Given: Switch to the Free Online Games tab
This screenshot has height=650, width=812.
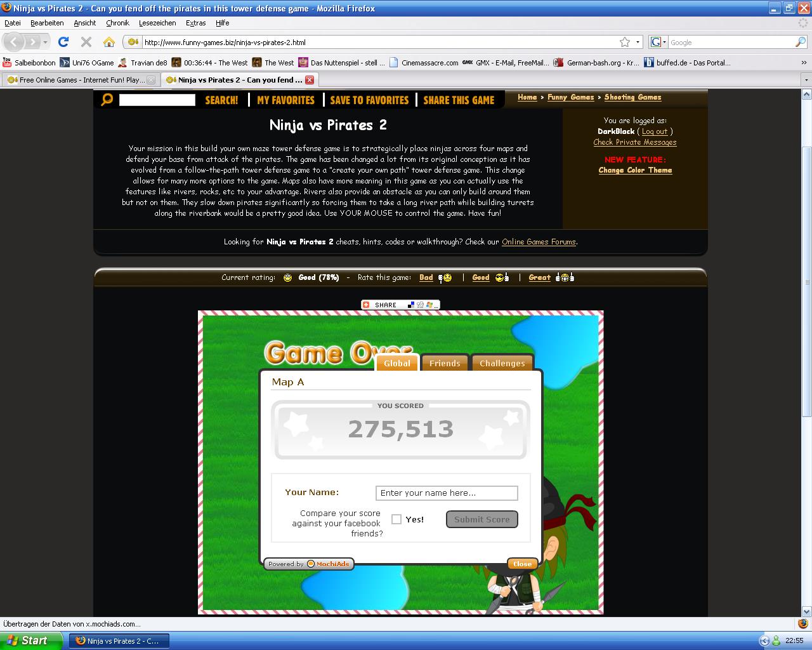Looking at the screenshot, I should [81, 80].
